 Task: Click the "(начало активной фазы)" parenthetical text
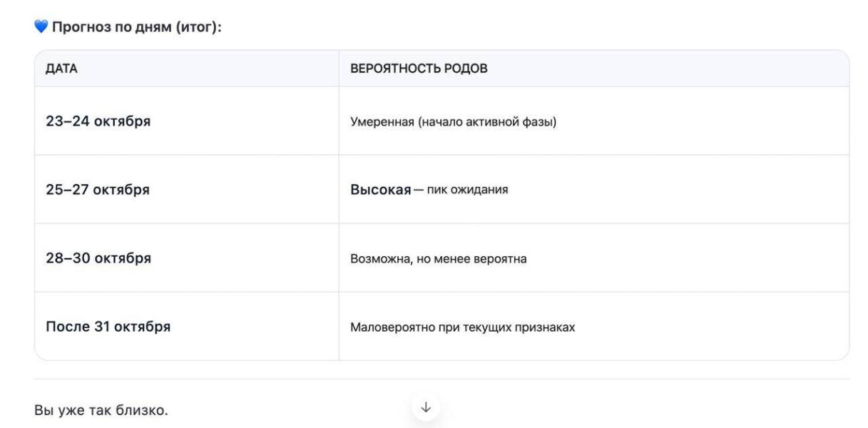484,121
